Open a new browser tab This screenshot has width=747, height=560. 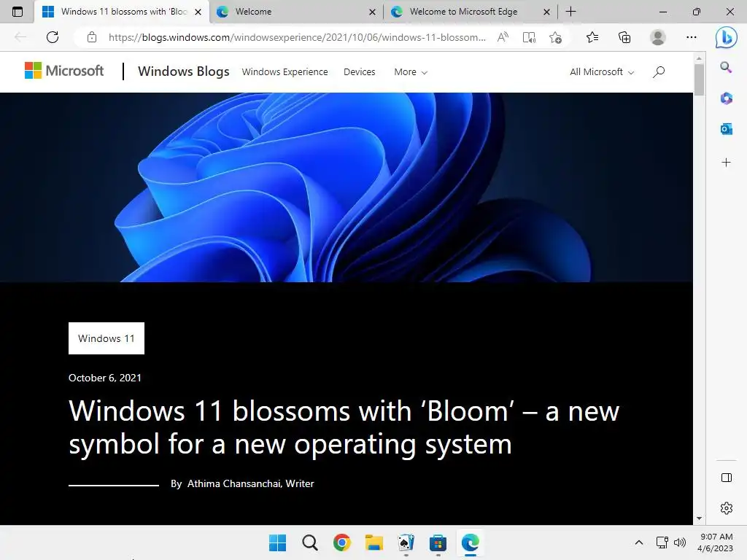[570, 12]
